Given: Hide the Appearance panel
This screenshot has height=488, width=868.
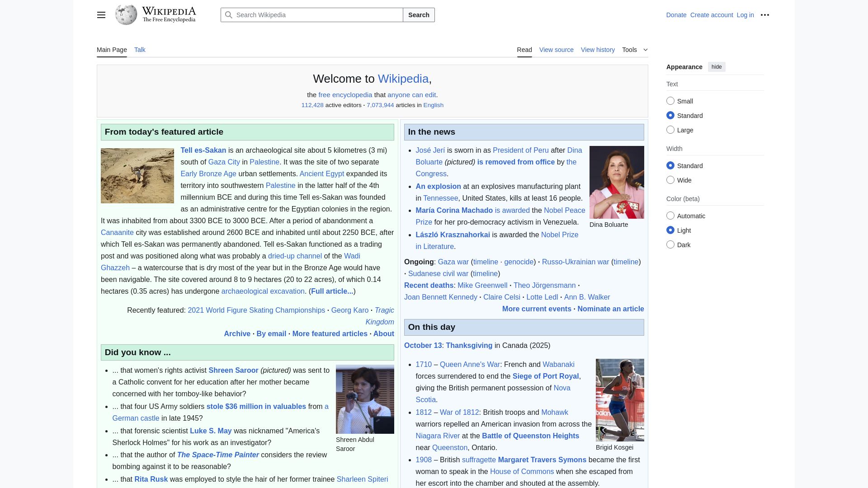Looking at the screenshot, I should (x=717, y=67).
